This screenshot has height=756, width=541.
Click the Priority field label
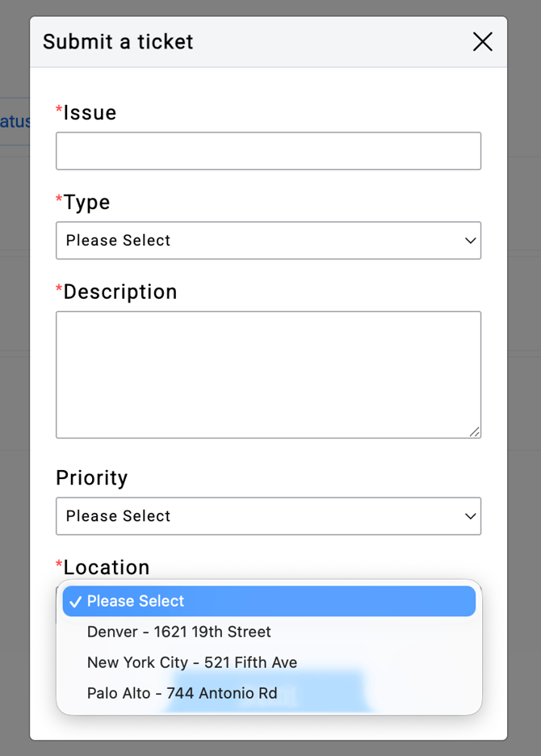(92, 478)
